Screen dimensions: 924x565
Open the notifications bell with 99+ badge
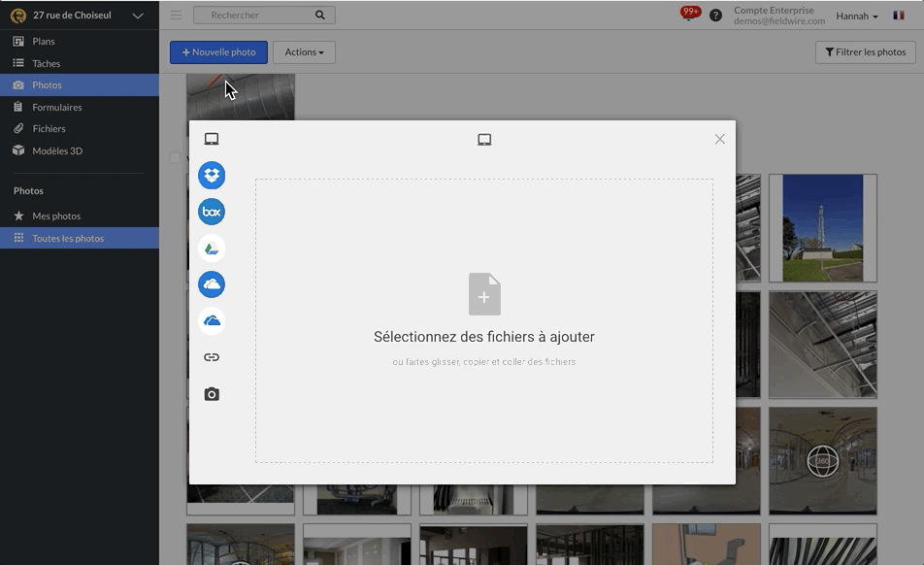[x=689, y=14]
